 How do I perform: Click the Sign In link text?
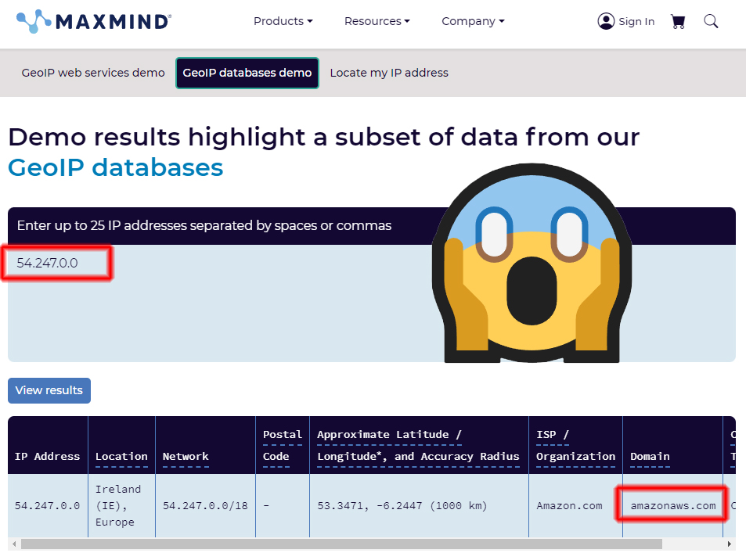636,22
